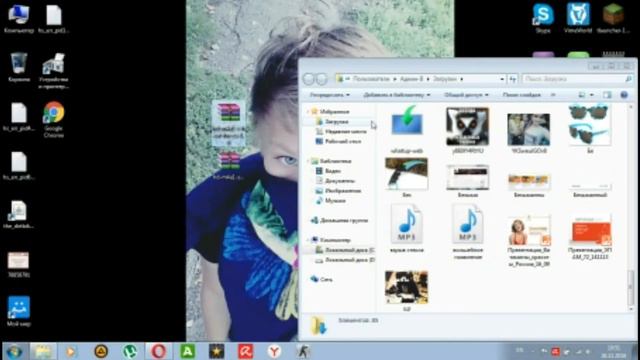640x360 pixels.
Task: Click the Explorer folder icon in taskbar
Action: (x=43, y=351)
